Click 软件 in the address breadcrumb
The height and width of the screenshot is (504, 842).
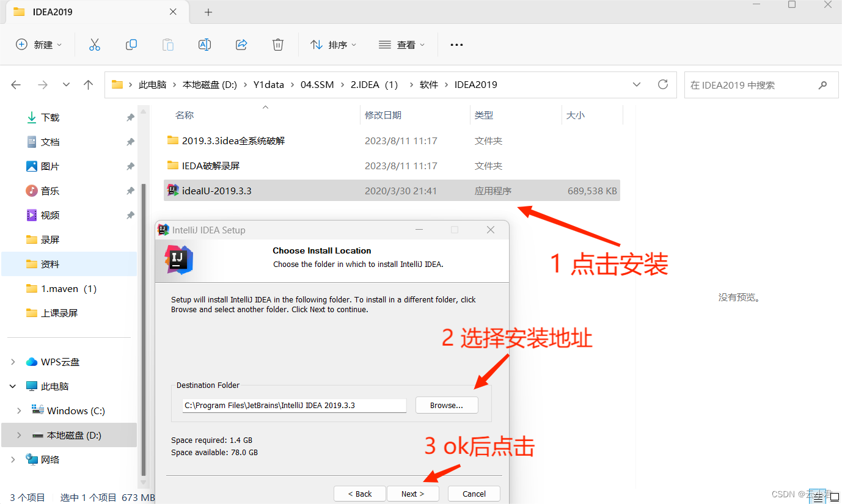click(x=429, y=85)
